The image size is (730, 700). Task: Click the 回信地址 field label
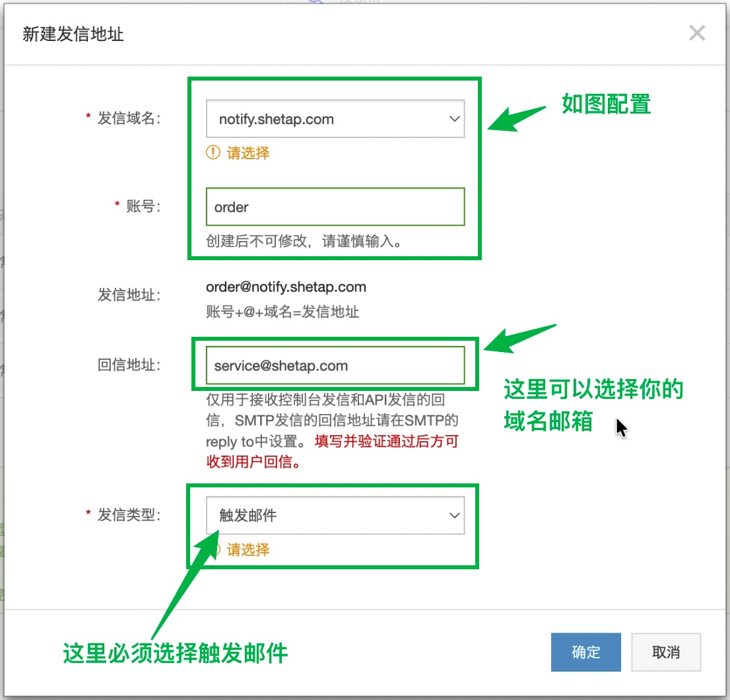click(129, 365)
